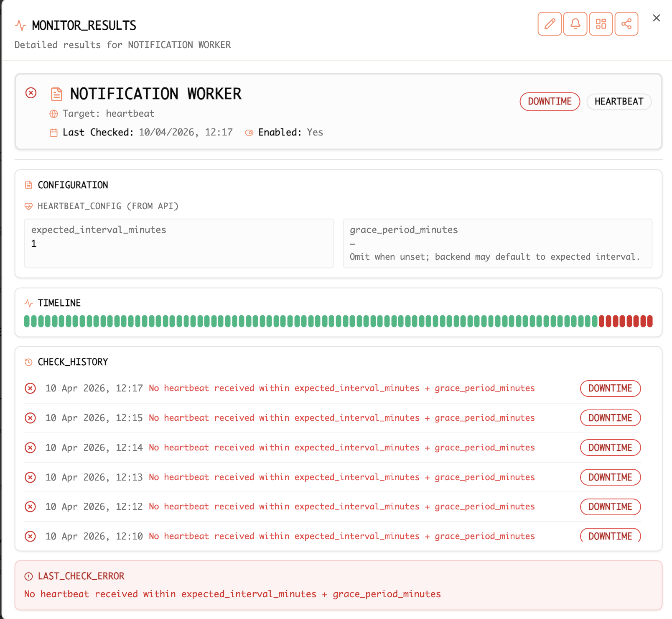Screen dimensions: 672x619
Task: Expand the TIMELINE section
Action: pyautogui.click(x=59, y=302)
